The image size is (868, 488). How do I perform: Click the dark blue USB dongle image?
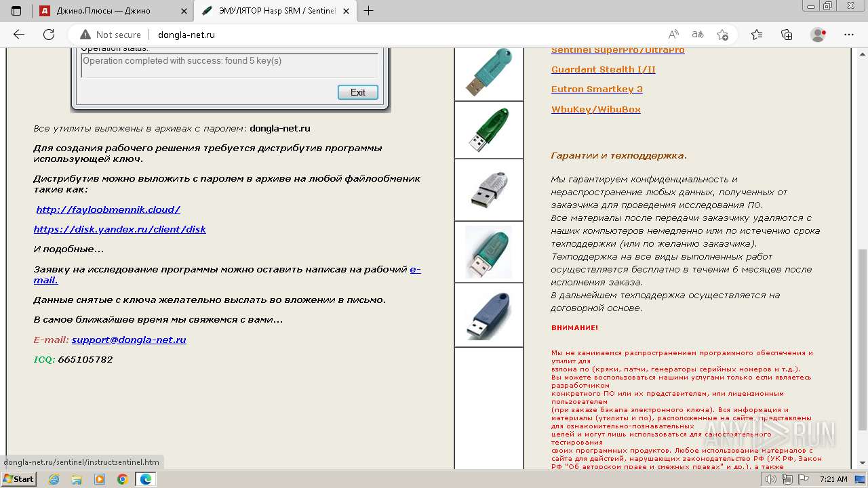[x=489, y=315]
